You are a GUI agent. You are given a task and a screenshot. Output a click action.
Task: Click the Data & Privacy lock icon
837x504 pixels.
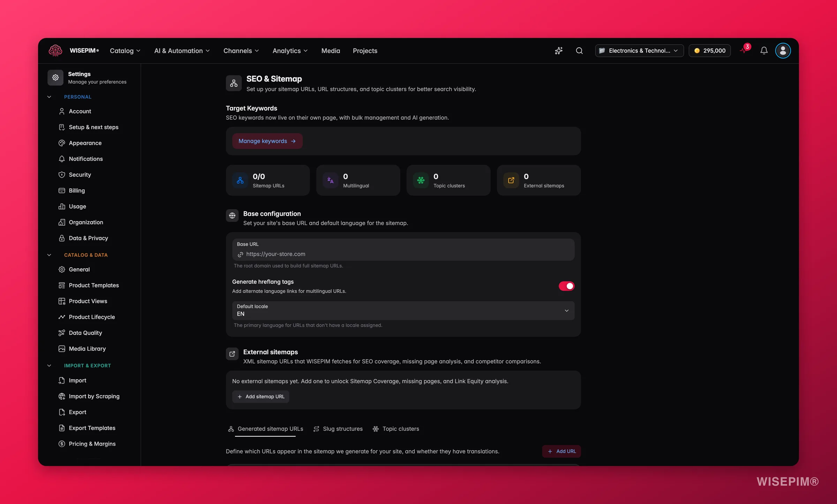(62, 238)
